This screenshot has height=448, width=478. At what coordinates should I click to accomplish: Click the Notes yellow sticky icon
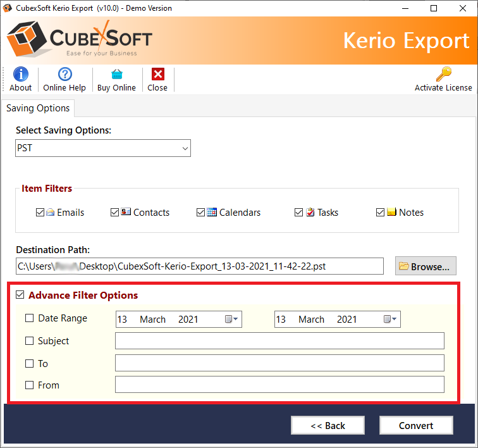point(392,211)
